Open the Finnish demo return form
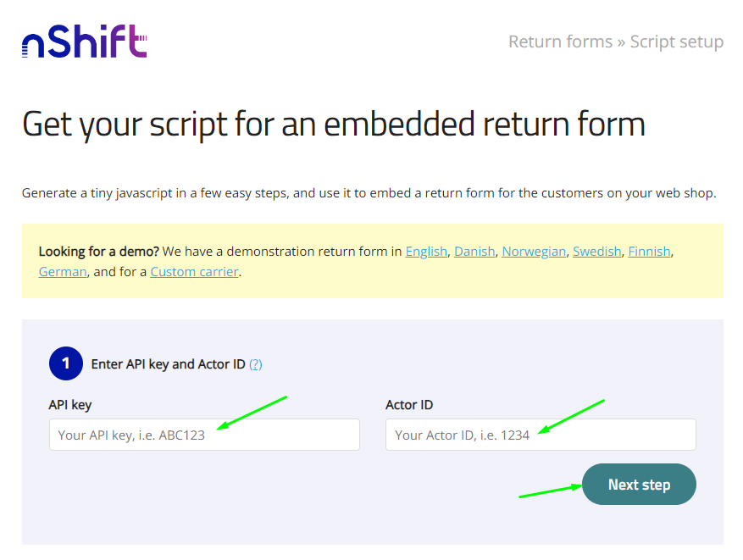This screenshot has height=560, width=743. point(649,251)
